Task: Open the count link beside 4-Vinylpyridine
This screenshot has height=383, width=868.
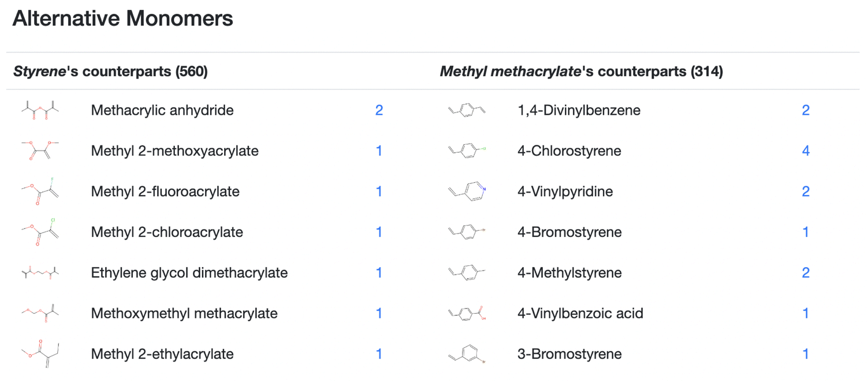Action: (x=806, y=191)
